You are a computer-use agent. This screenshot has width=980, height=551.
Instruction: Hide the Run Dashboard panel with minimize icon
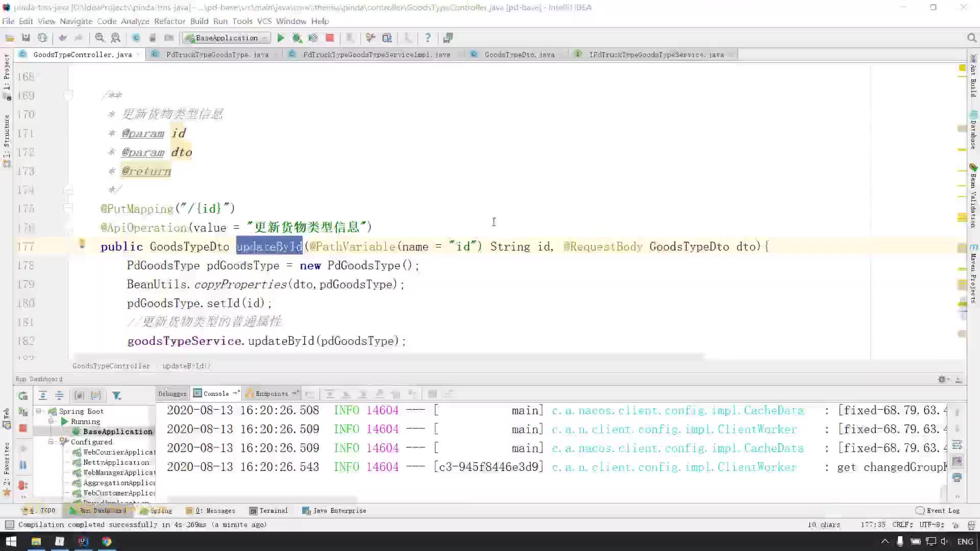click(x=959, y=379)
